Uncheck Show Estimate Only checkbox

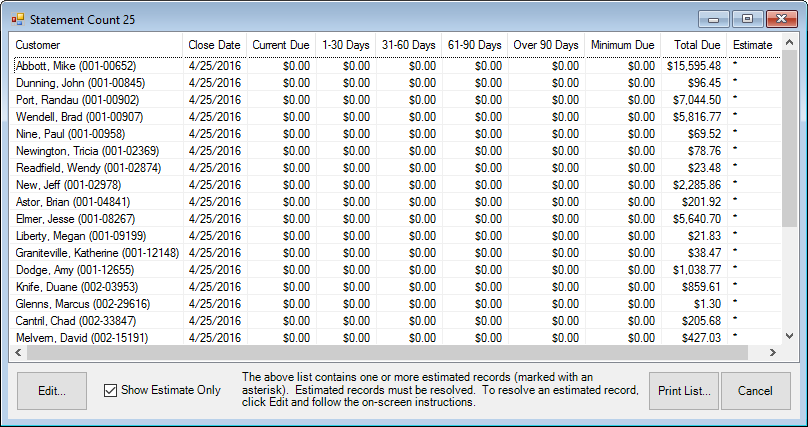tap(111, 390)
